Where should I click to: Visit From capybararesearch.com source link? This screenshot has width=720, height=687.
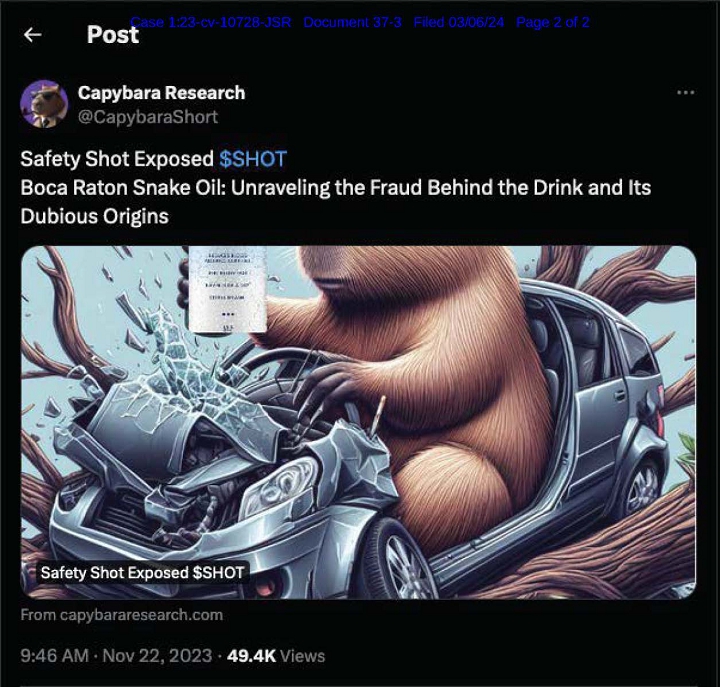(122, 615)
